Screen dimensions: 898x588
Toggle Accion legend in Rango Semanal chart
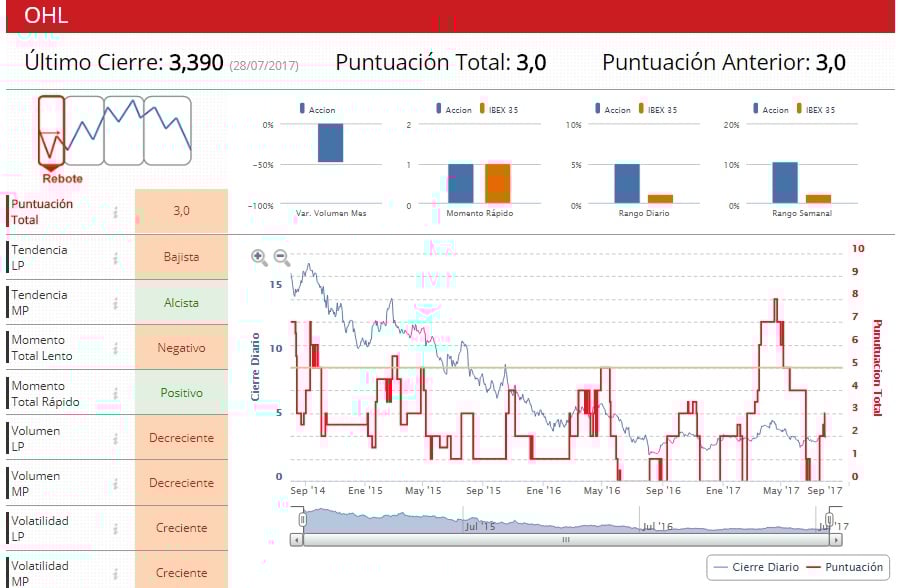770,109
